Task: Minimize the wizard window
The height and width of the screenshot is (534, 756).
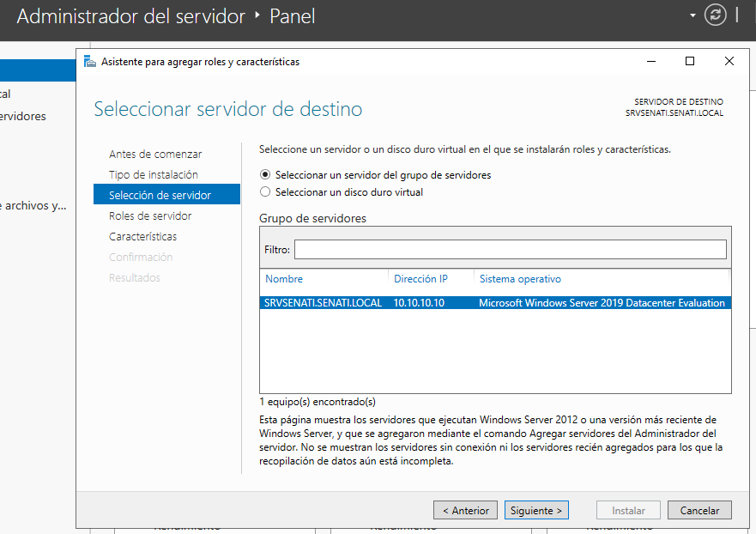Action: coord(651,61)
